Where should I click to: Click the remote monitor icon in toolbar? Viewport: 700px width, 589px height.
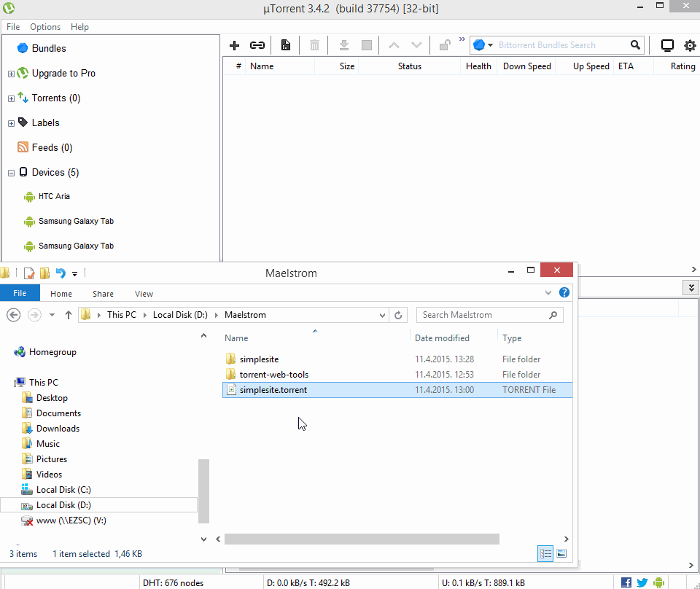click(x=667, y=45)
